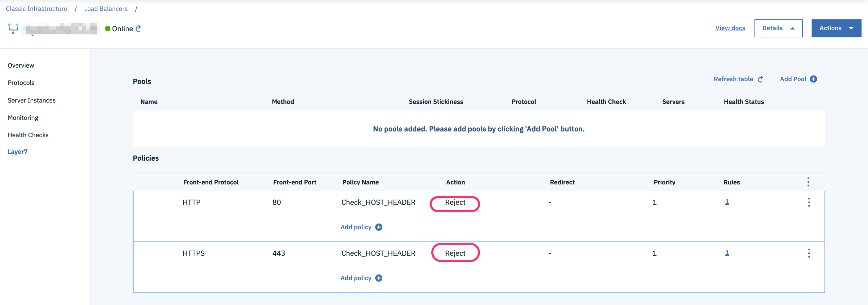
Task: Click the Classic Infrastructure breadcrumb link
Action: click(x=36, y=9)
